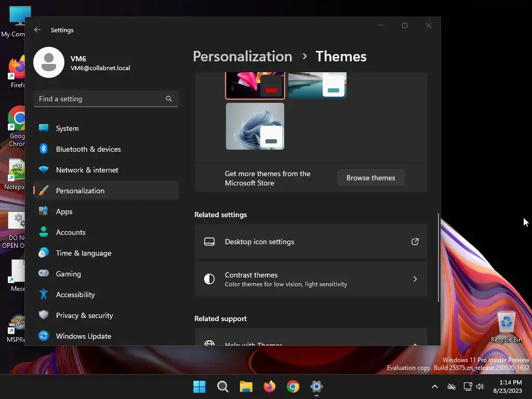Click the Privacy & security label
The width and height of the screenshot is (532, 399).
[x=85, y=315]
